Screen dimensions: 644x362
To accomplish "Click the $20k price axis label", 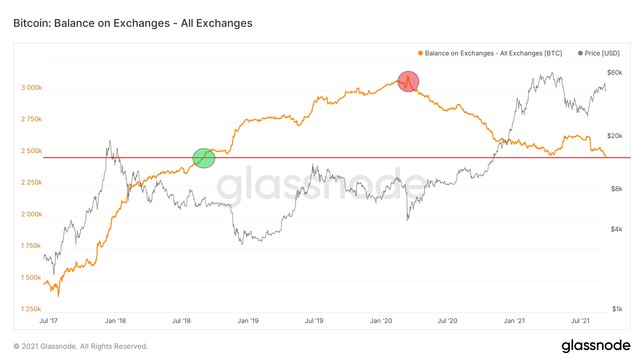I will [x=615, y=136].
